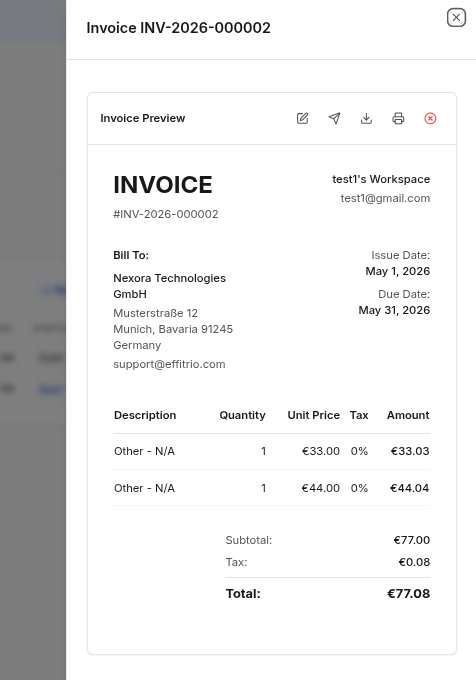
Task: Click the unit price €44.00
Action: (x=321, y=488)
